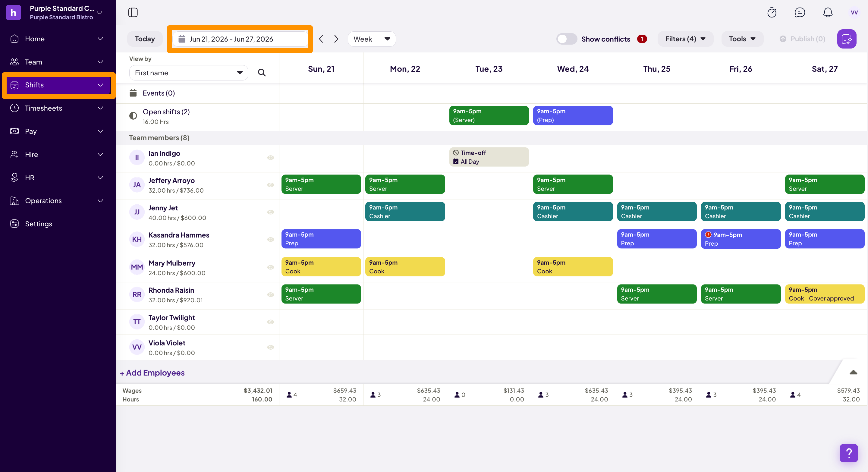Toggle the sidebar collapse icon

tap(133, 12)
